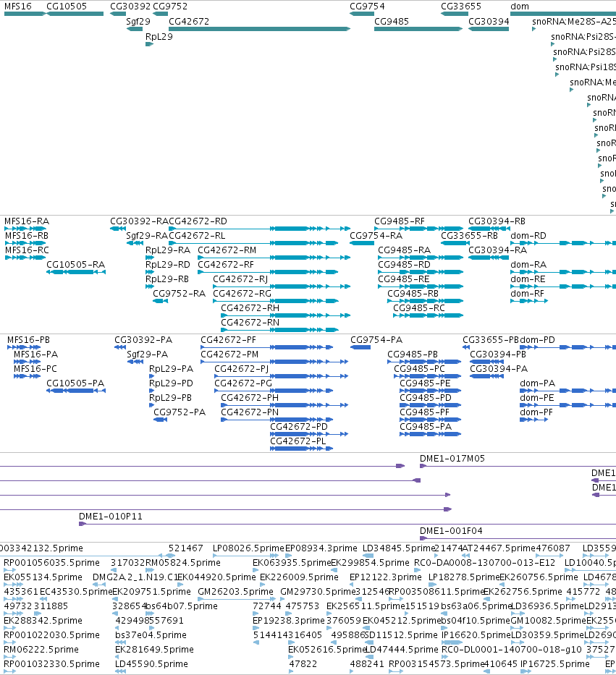Open transcript RpL29-RD
Image resolution: width=616 pixels, height=675 pixels.
tap(167, 265)
